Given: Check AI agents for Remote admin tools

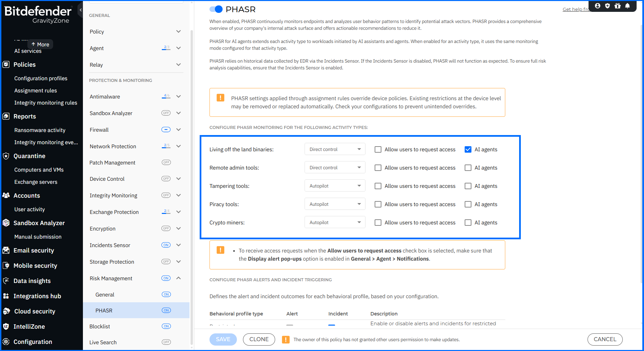Looking at the screenshot, I should pos(468,168).
